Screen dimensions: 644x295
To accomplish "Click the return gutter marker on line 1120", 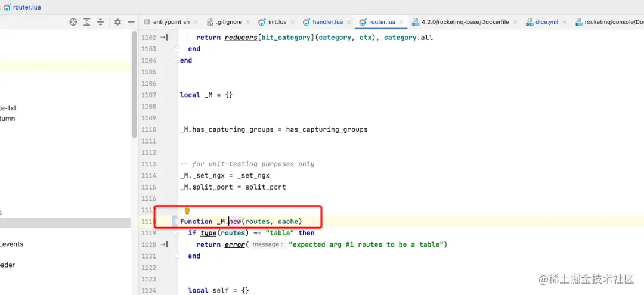I will click(165, 244).
